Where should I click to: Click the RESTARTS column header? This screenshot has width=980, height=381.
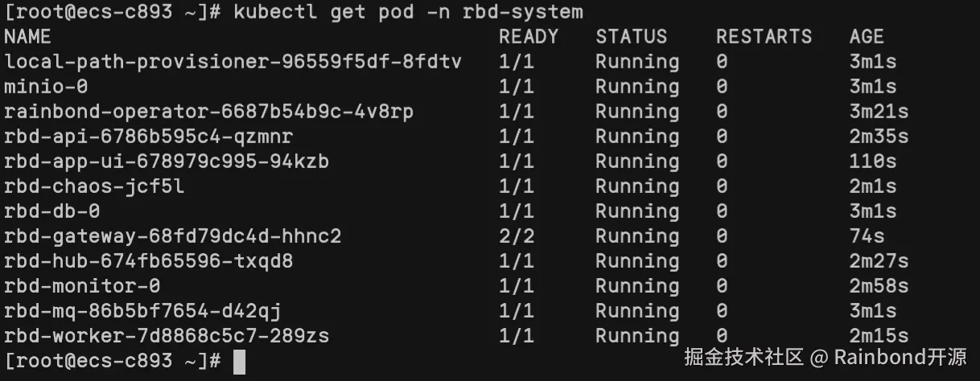coord(764,37)
